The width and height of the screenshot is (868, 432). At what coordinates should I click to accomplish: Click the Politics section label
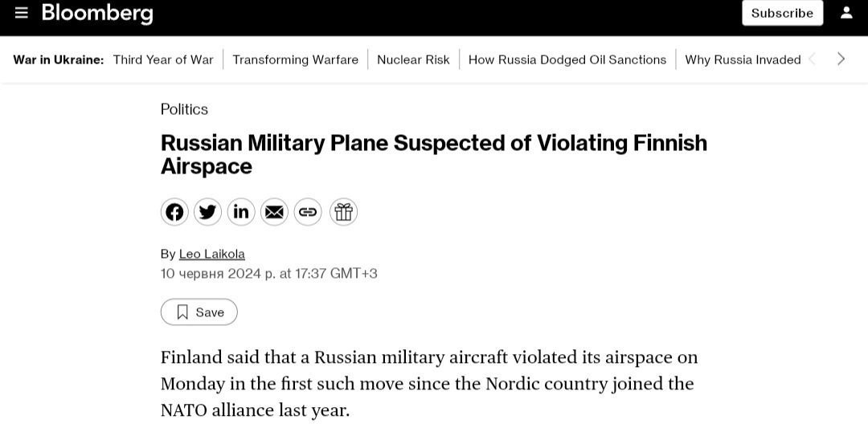(184, 109)
